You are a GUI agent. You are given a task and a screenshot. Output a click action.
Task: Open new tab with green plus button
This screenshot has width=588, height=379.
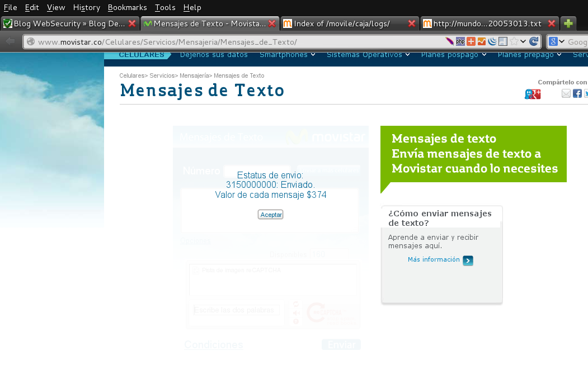568,23
